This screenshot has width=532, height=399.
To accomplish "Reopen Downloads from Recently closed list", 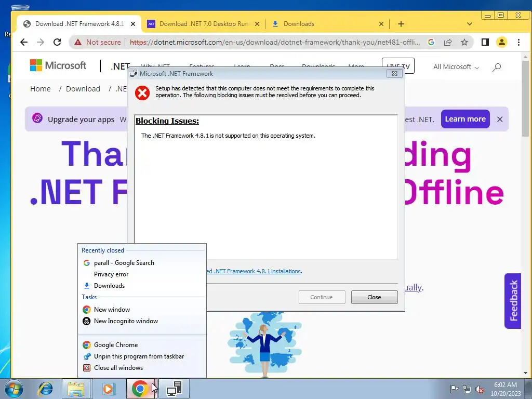I will (142, 286).
